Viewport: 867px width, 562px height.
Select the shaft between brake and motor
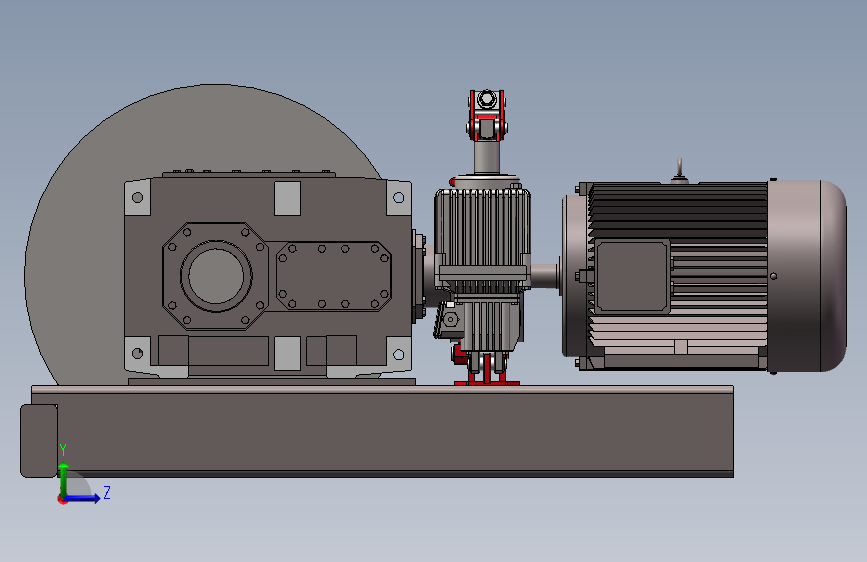(544, 276)
